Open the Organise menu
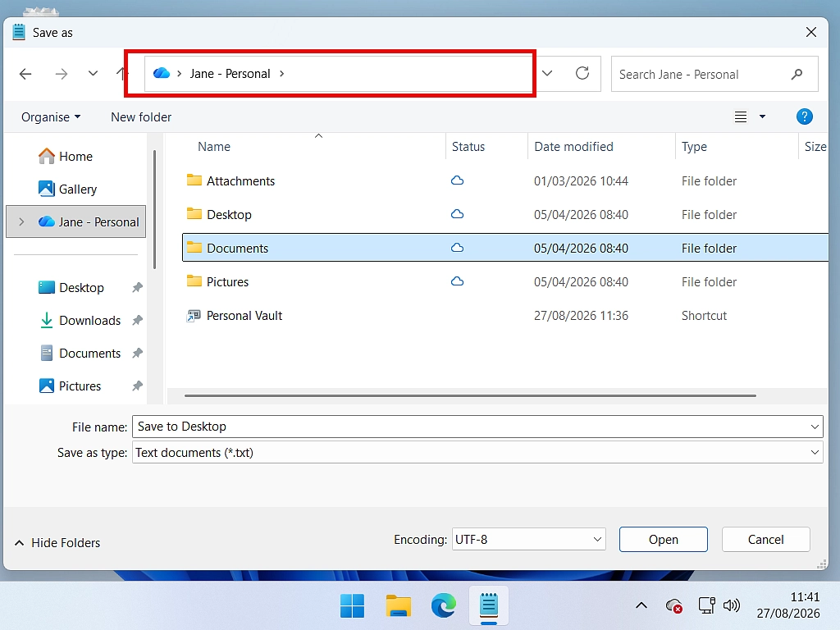 (51, 116)
